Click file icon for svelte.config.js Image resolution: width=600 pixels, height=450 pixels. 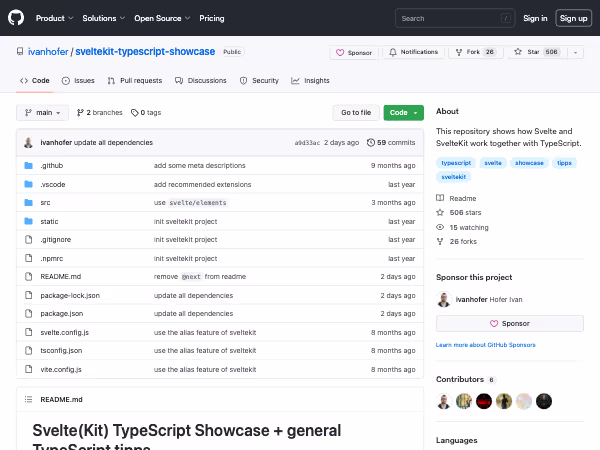[x=29, y=332]
